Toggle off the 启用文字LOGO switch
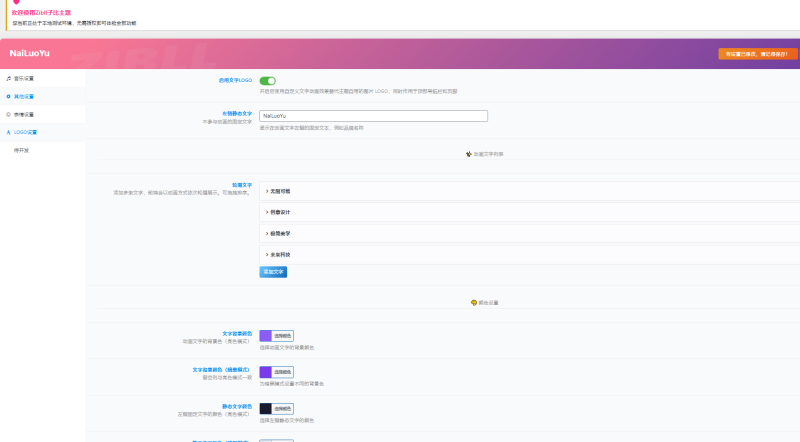800x442 pixels. pyautogui.click(x=267, y=81)
